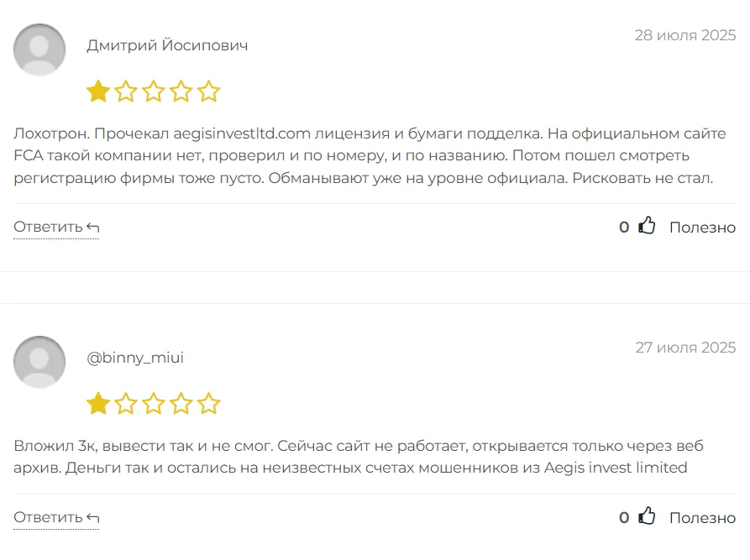Mark Дмитрий Йосипович's review as Полезно
The width and height of the screenshot is (750, 560).
702,228
